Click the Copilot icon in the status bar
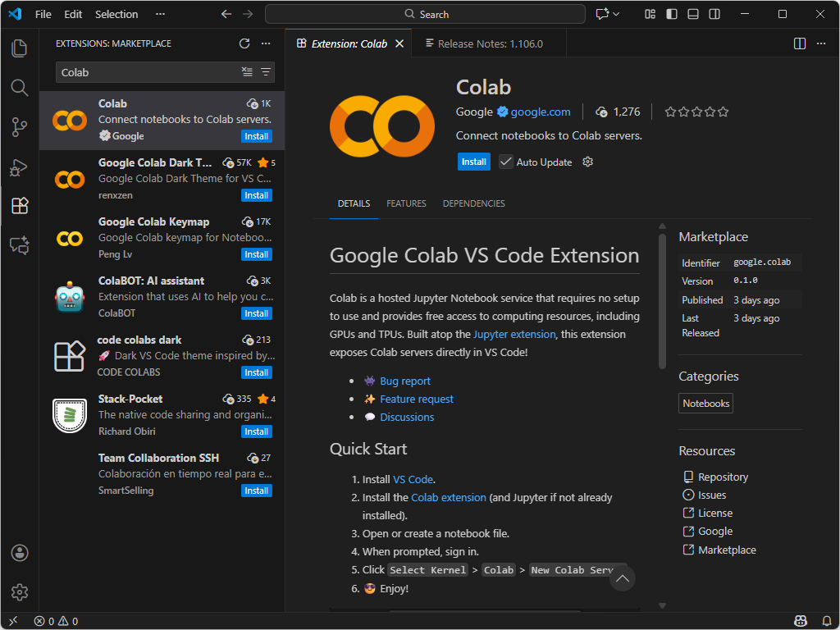The image size is (840, 630). [801, 621]
